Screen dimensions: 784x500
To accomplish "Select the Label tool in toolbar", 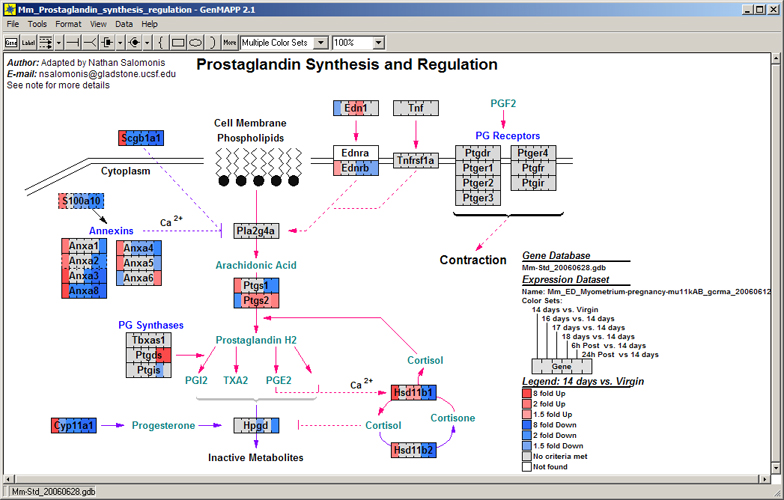I will (x=28, y=43).
